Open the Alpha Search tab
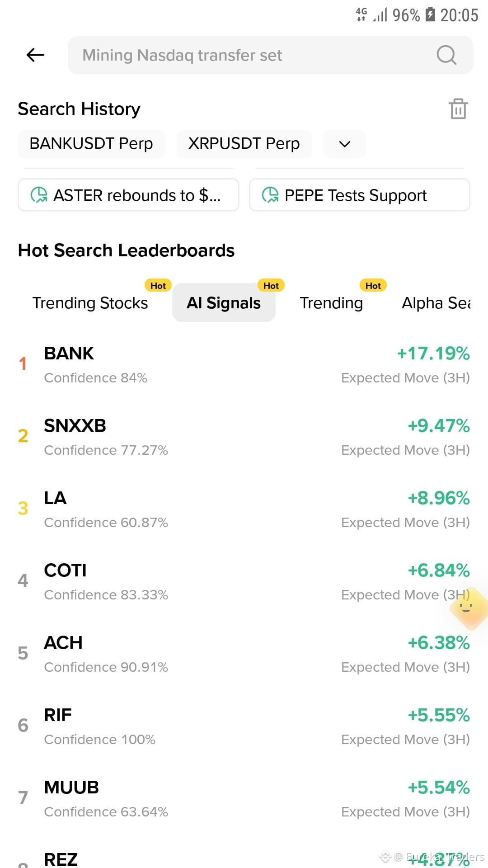Screen dimensions: 488x868 click(x=436, y=303)
